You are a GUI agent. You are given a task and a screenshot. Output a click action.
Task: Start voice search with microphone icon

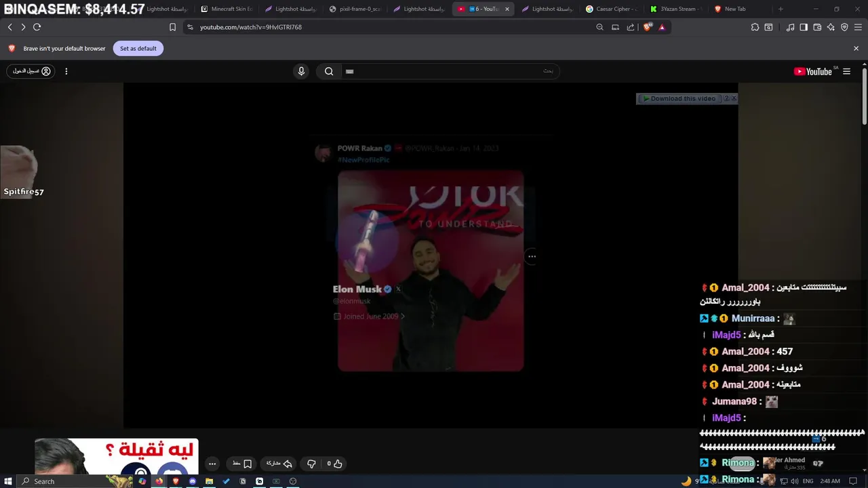pos(301,71)
